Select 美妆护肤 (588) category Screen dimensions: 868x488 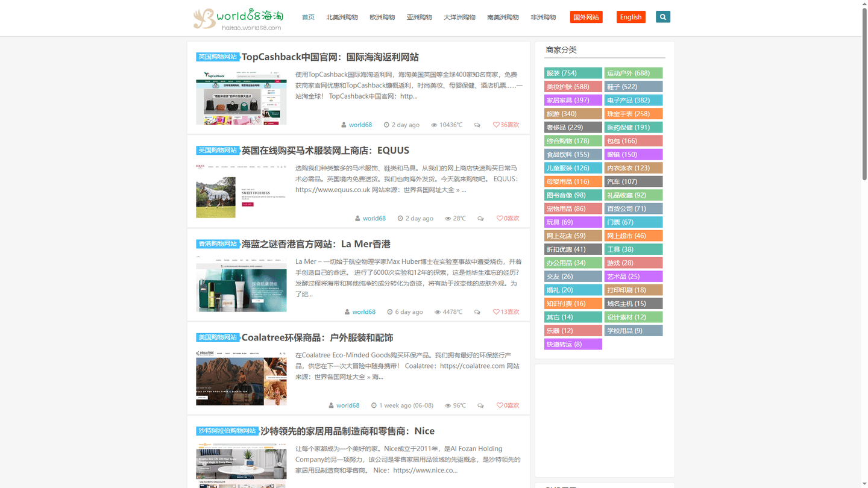pos(573,87)
